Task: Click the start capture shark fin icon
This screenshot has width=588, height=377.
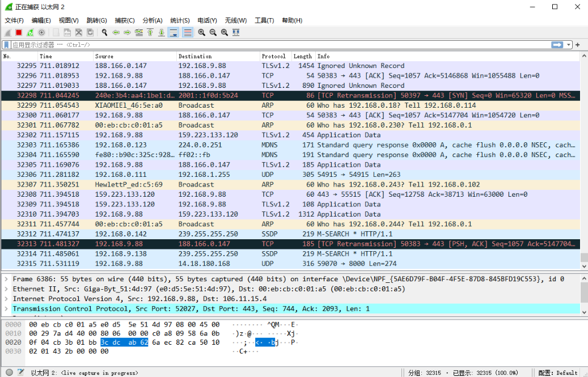Action: point(7,33)
